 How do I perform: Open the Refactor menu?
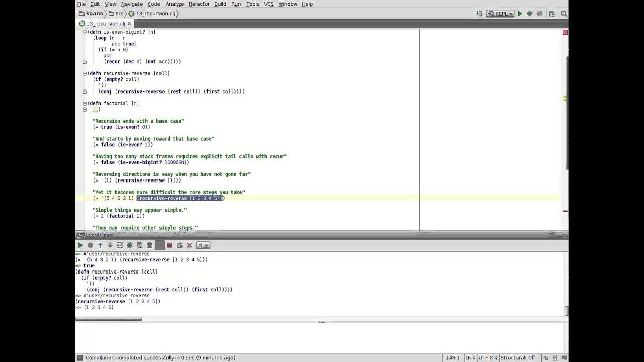(199, 4)
